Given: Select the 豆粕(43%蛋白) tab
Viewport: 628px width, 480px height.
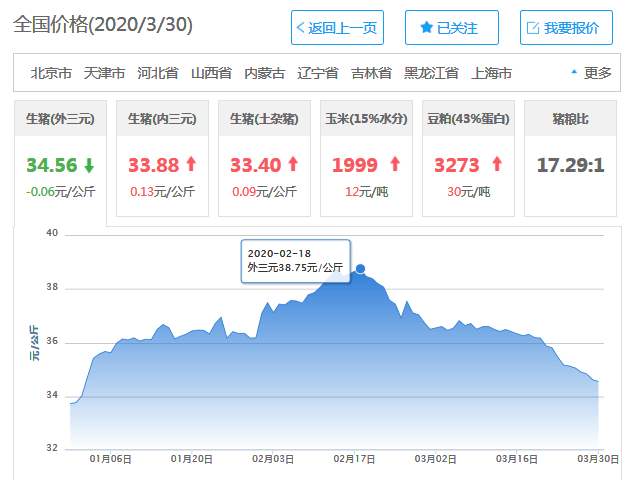Looking at the screenshot, I should tap(467, 119).
